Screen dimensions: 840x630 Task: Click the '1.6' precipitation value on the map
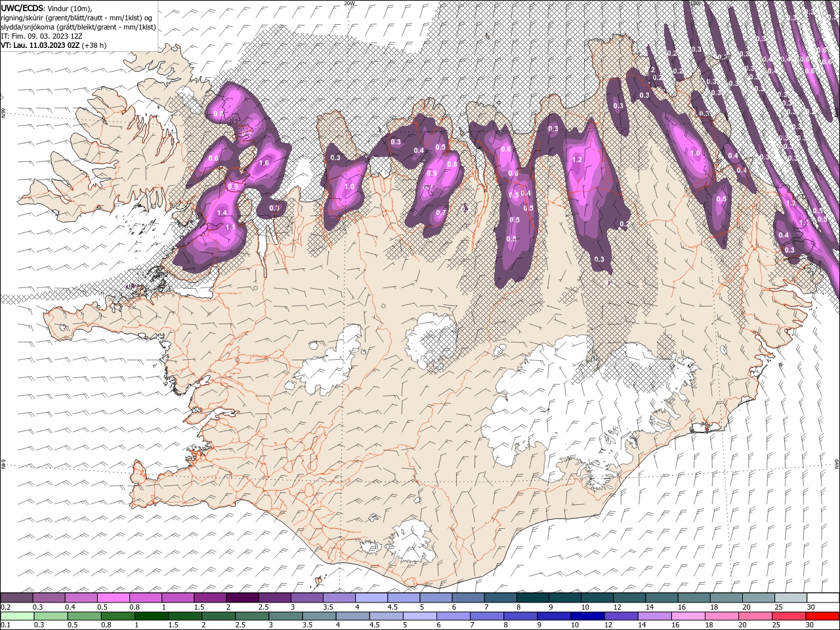tap(264, 163)
